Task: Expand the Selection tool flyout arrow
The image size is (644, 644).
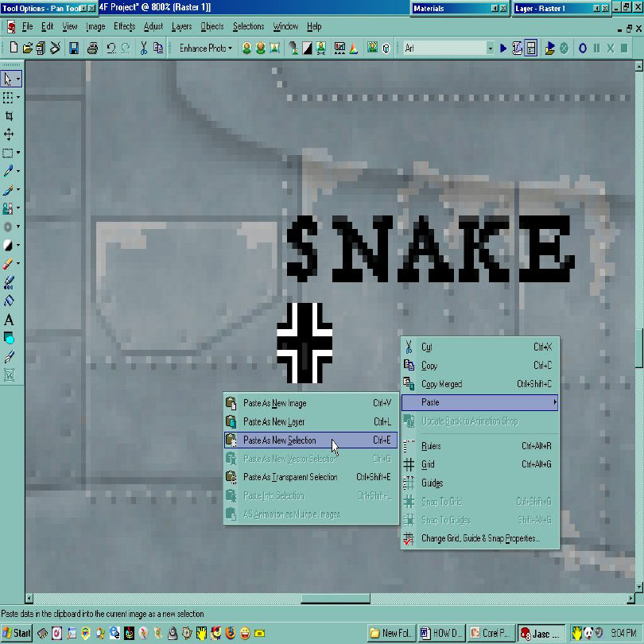Action: point(18,153)
